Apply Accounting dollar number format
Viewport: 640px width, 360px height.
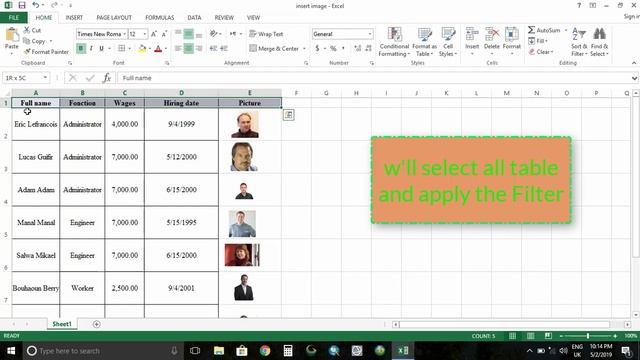coord(317,49)
